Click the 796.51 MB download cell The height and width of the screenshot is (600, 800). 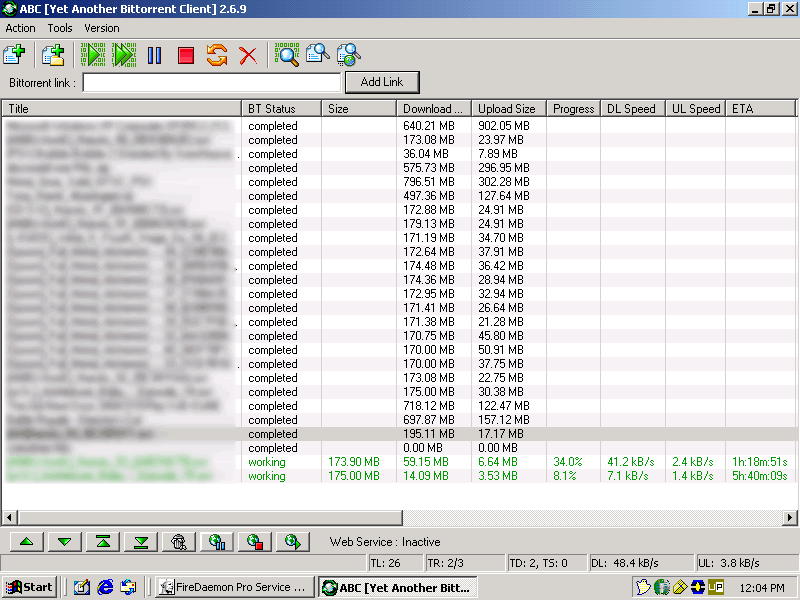pyautogui.click(x=429, y=182)
